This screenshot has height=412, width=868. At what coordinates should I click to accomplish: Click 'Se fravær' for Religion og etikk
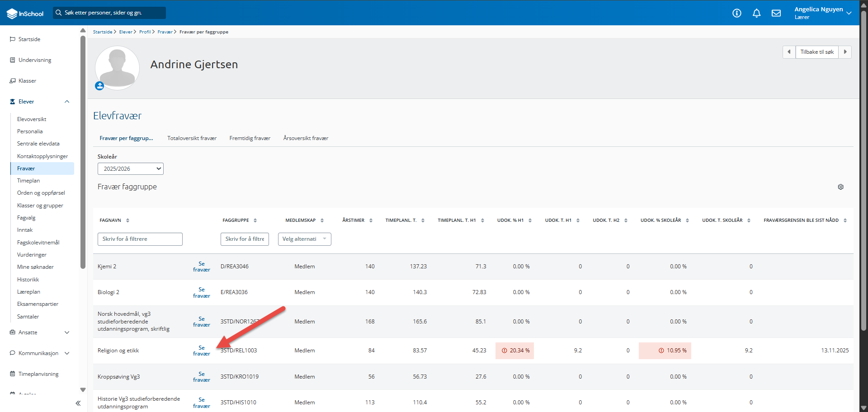point(202,351)
